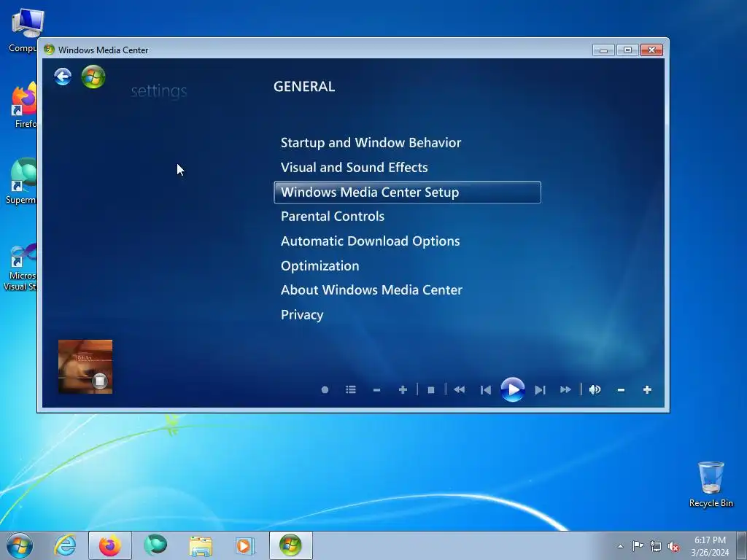This screenshot has height=560, width=747.
Task: Click the large Play button
Action: 513,389
